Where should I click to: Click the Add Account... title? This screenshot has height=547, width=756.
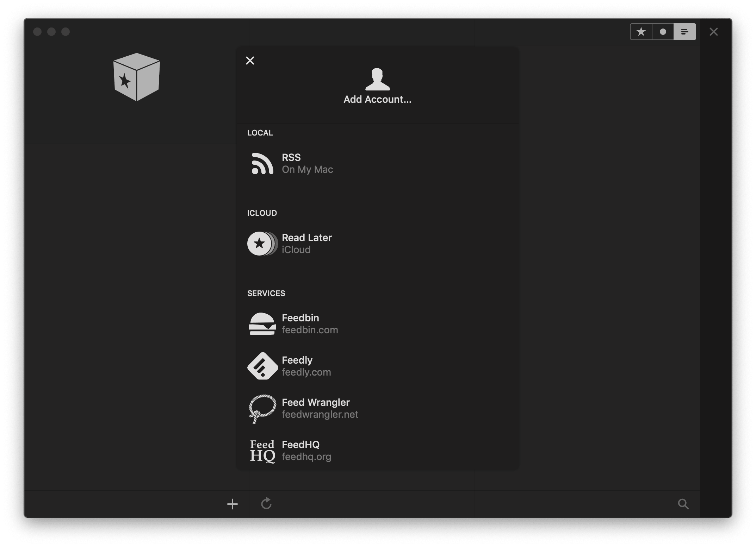377,99
